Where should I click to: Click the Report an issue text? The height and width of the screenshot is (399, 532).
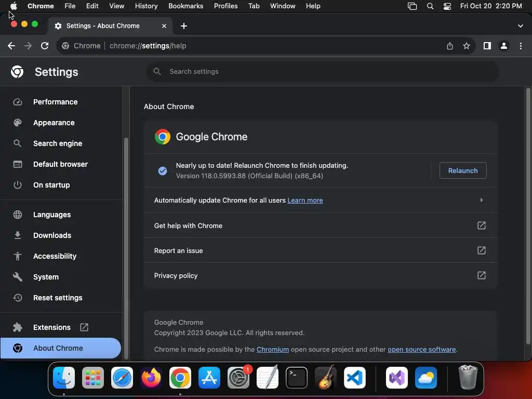(x=179, y=251)
